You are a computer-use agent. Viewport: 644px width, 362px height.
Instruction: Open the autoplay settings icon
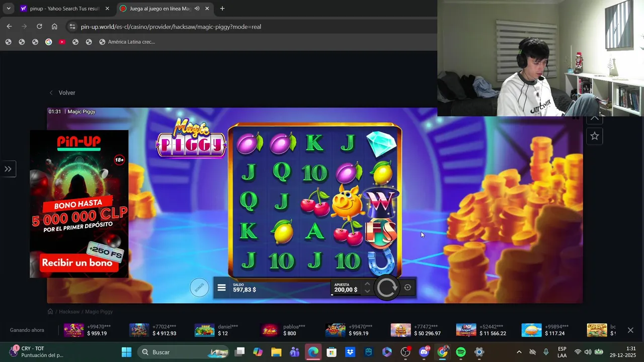(408, 288)
